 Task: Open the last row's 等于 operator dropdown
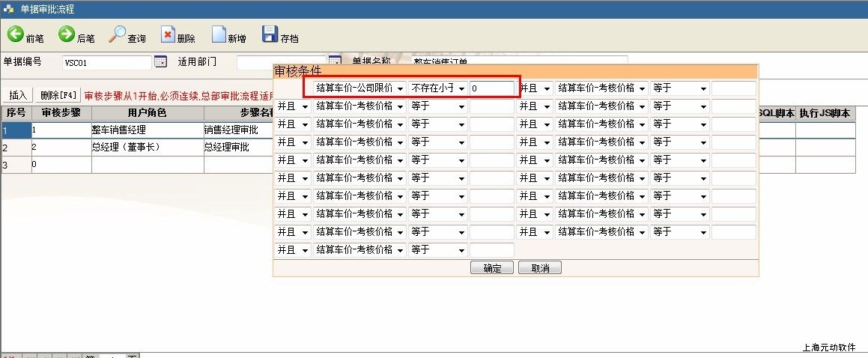pos(461,250)
